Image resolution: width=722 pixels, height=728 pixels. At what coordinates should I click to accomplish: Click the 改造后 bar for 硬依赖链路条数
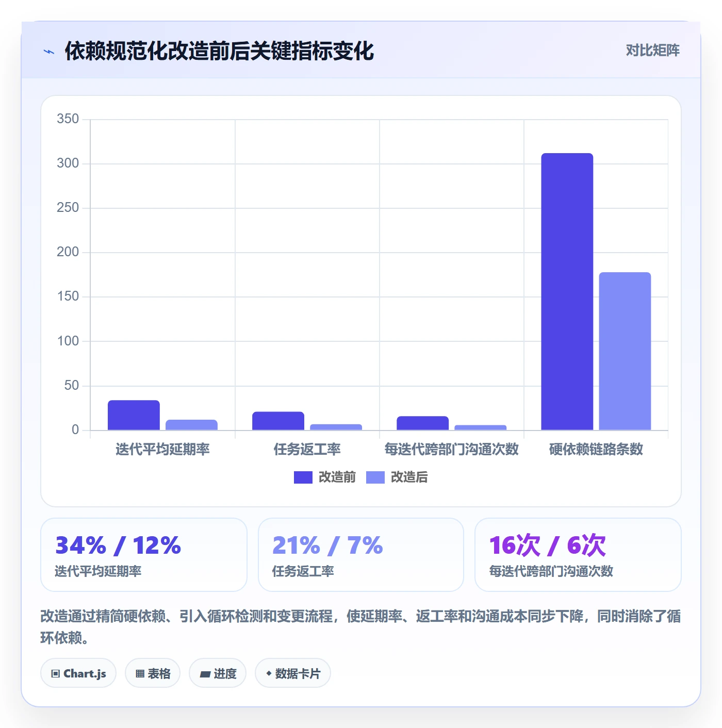click(625, 351)
